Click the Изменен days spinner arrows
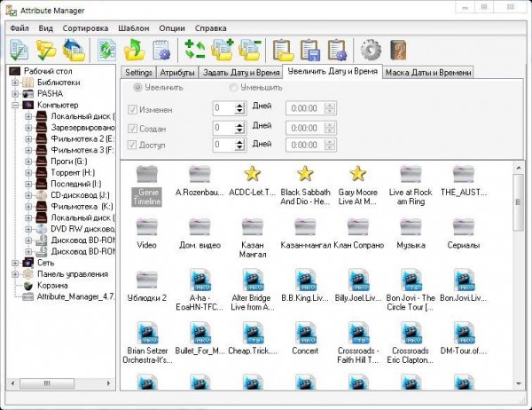532x410 pixels. 239,108
